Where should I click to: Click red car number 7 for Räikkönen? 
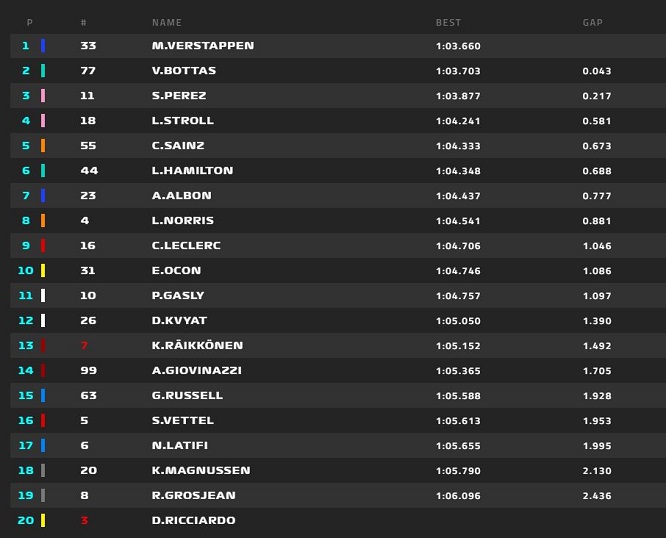click(x=84, y=346)
